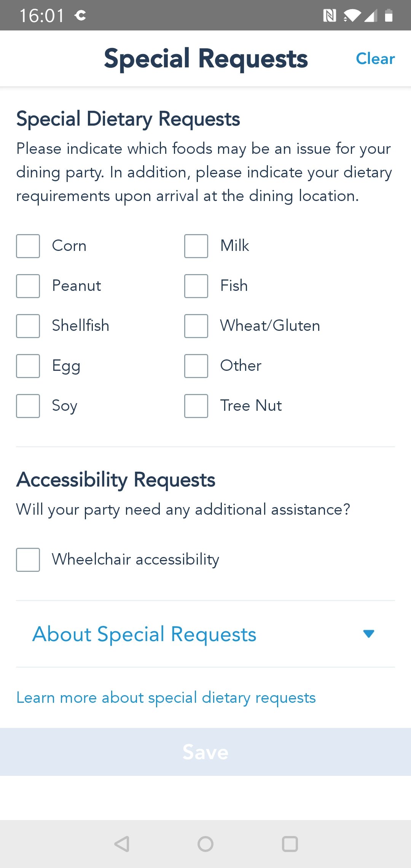Check the Tree Nut checkbox
This screenshot has width=411, height=868.
196,406
